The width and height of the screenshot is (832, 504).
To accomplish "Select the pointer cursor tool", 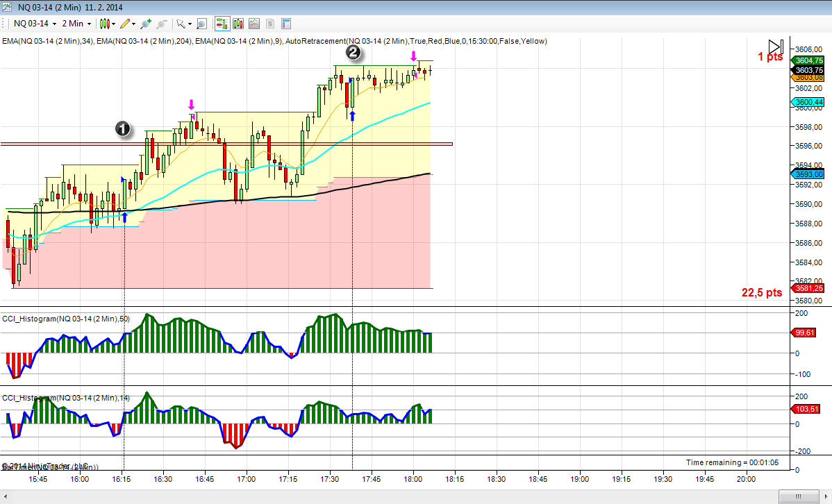I will [x=181, y=24].
